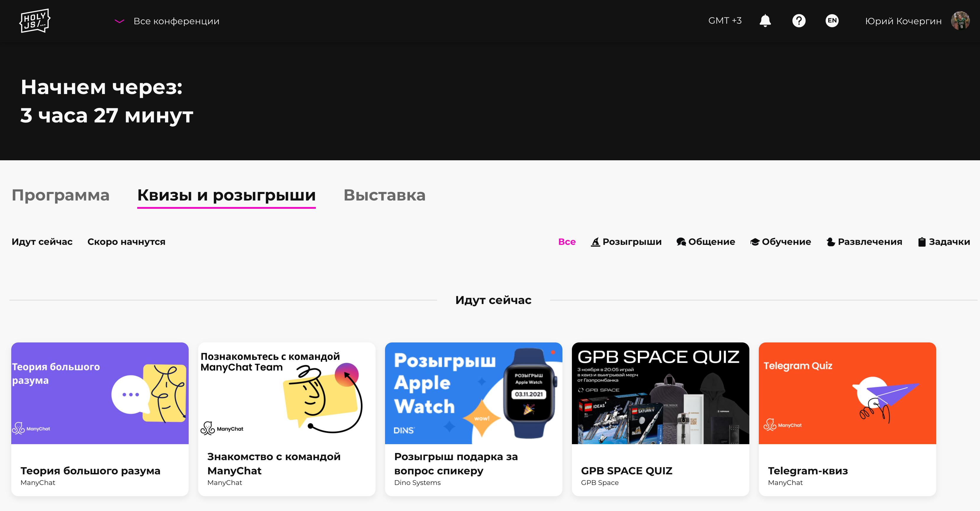Open the help question mark
The image size is (980, 511).
point(798,20)
